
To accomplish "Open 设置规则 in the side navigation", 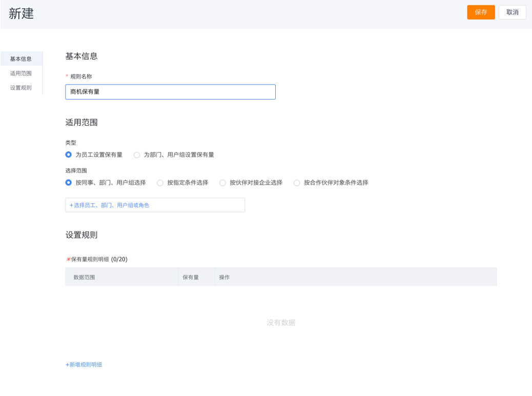I will 21,88.
